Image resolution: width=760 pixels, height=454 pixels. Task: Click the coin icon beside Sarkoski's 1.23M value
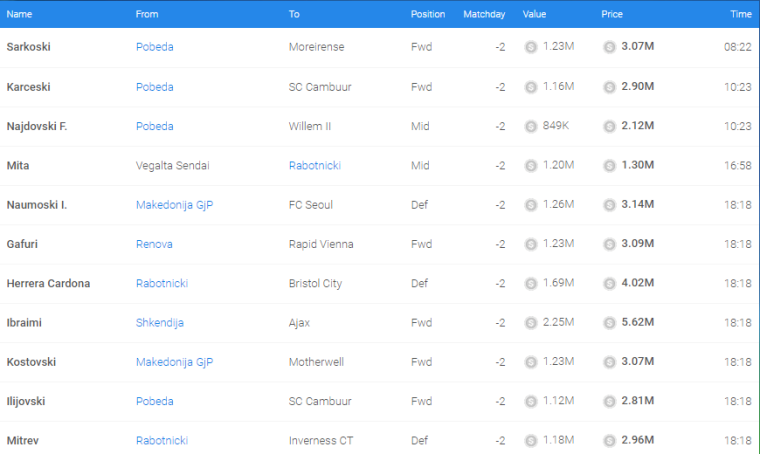coord(531,47)
